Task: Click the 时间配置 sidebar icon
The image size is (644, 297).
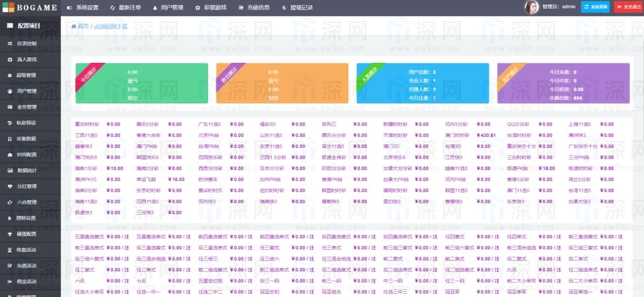Action: coord(9,154)
